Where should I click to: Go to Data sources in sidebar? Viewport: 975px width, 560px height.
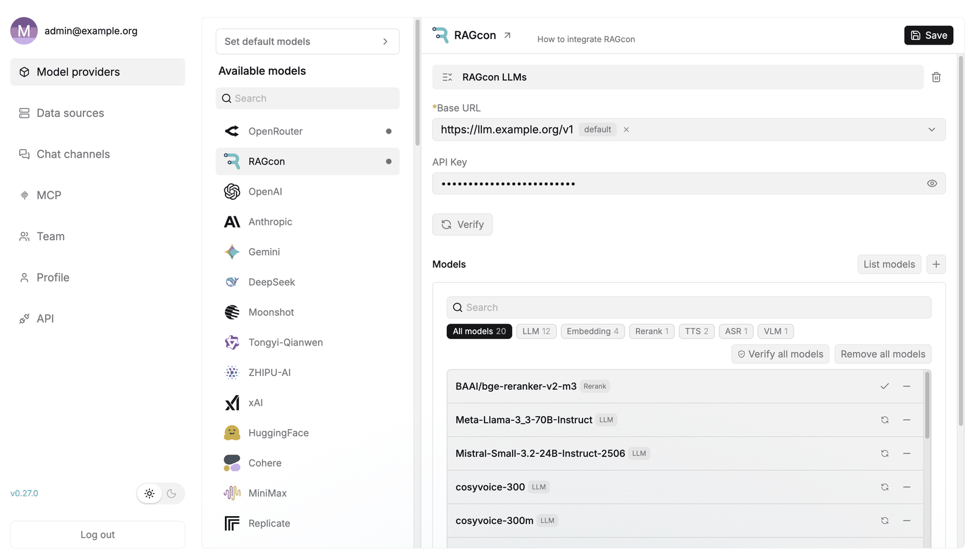[97, 113]
